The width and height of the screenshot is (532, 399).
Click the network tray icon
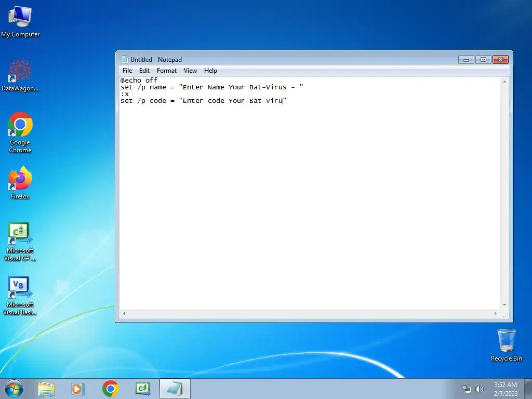[467, 389]
